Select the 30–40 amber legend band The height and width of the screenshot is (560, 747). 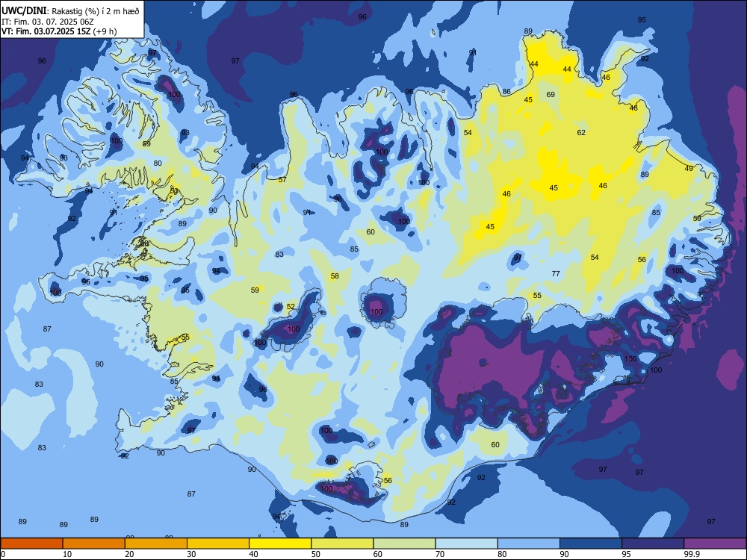[x=218, y=544]
